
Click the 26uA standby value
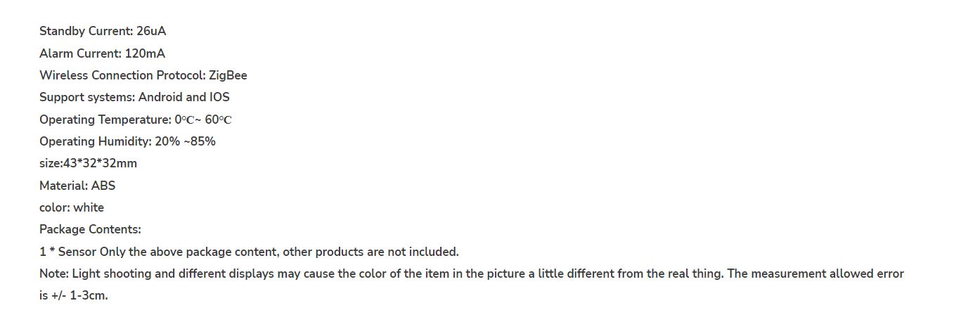151,32
